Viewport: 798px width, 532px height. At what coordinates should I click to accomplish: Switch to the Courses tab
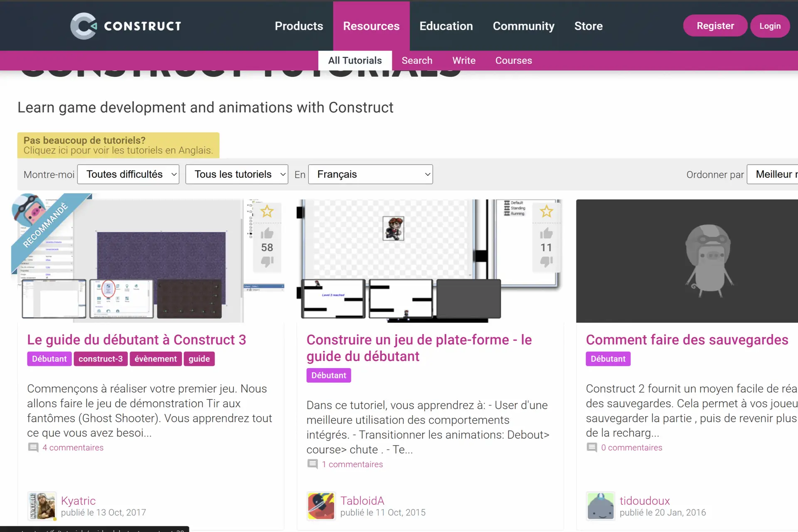pyautogui.click(x=513, y=61)
